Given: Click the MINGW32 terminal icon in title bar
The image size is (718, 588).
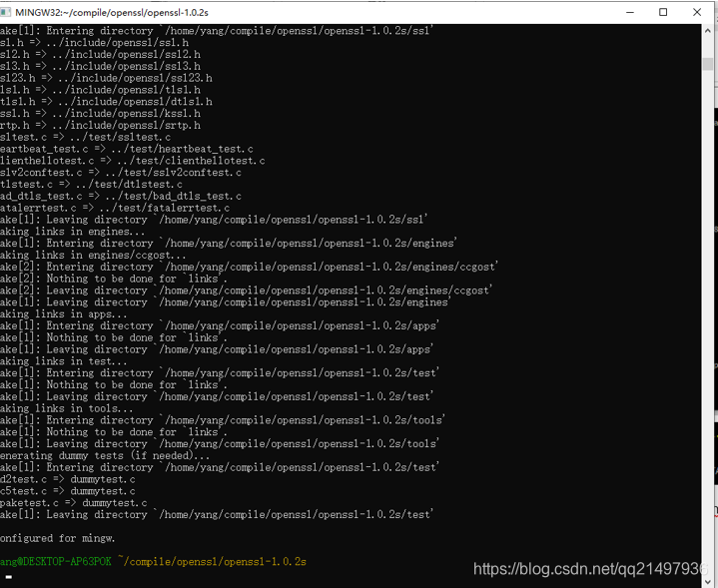Looking at the screenshot, I should [x=5, y=12].
